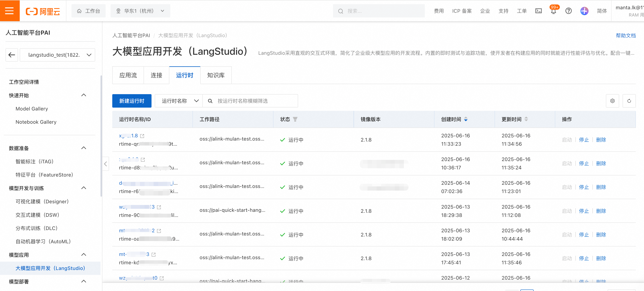The height and width of the screenshot is (291, 644).
Task: Sort by creation time column
Action: 466,119
